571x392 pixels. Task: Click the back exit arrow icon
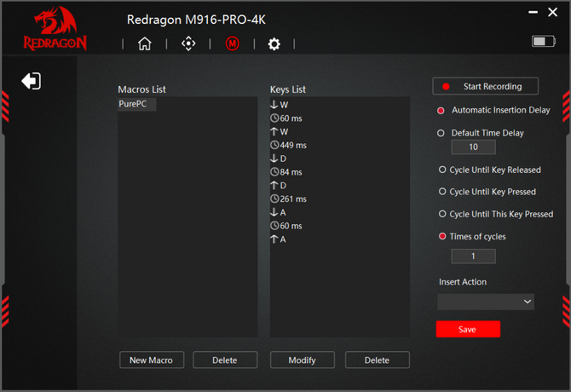[32, 81]
